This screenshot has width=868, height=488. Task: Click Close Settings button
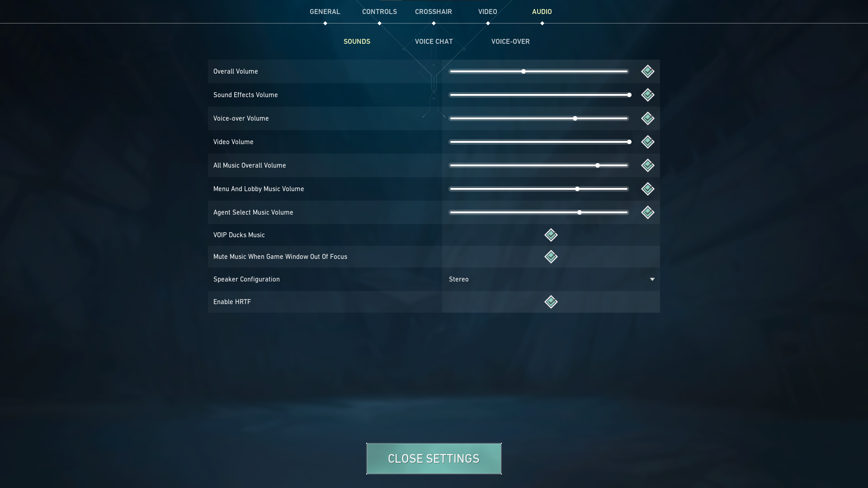(434, 458)
